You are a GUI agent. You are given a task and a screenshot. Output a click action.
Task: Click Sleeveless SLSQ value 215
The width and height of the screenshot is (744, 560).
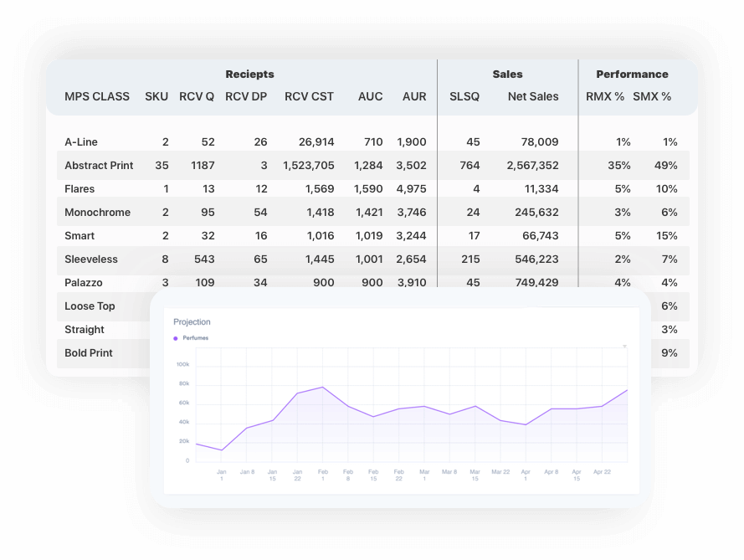tap(470, 259)
